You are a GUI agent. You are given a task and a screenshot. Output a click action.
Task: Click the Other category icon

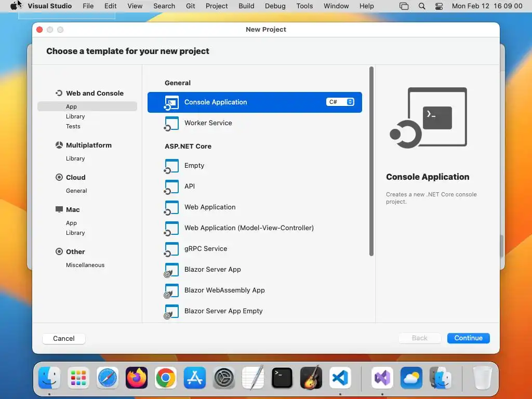59,251
